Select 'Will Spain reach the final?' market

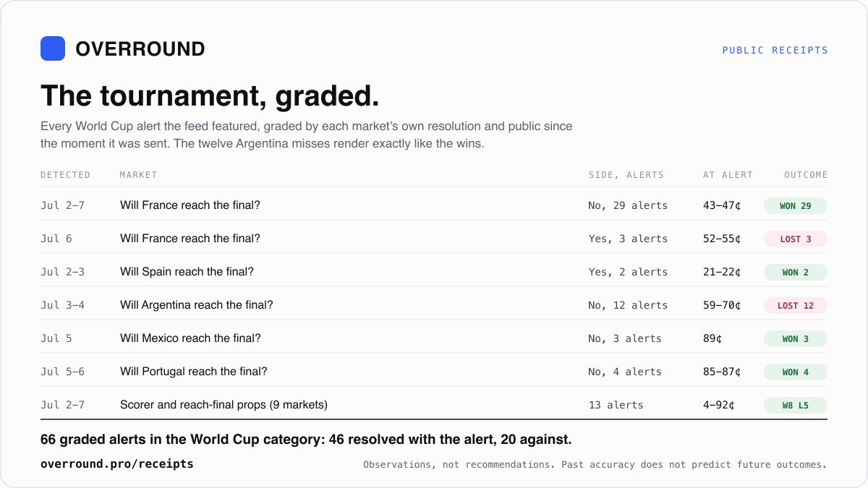coord(187,272)
